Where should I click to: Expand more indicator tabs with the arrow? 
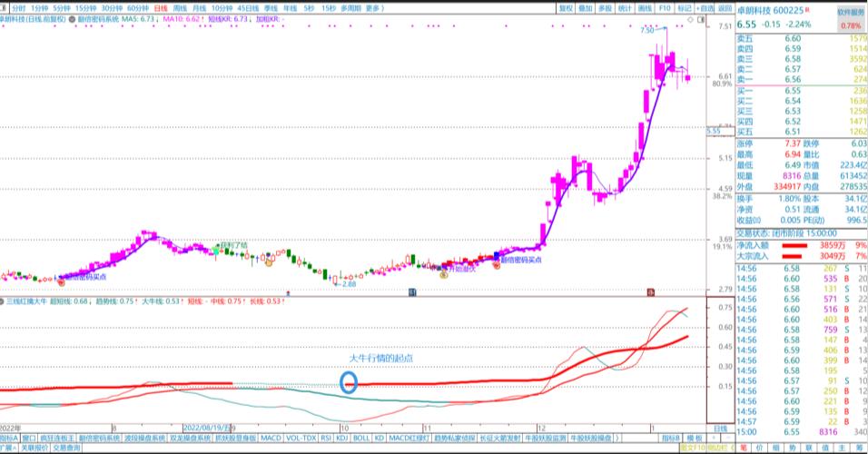coord(617,438)
